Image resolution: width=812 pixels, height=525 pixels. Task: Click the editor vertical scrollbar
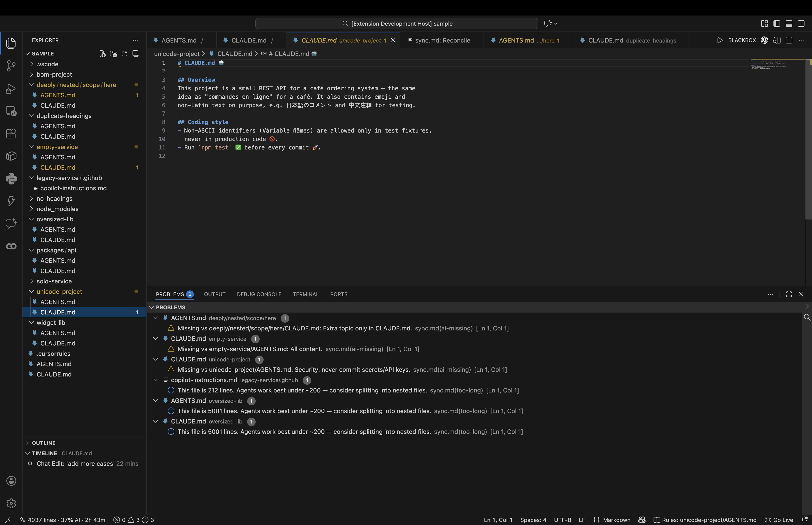pos(808,139)
